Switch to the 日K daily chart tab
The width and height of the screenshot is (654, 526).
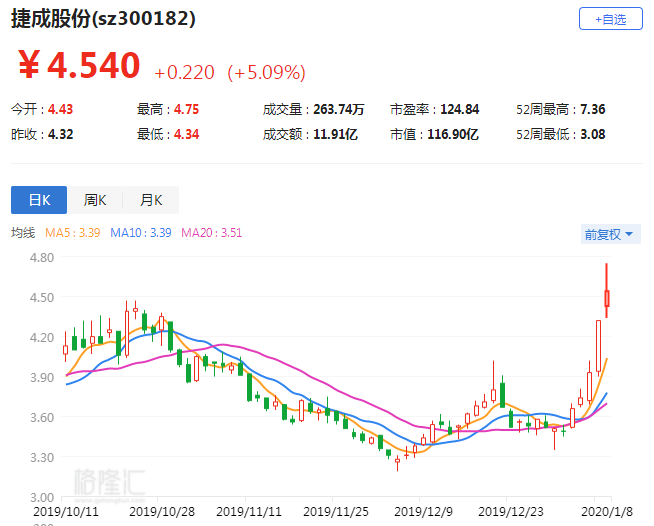39,200
